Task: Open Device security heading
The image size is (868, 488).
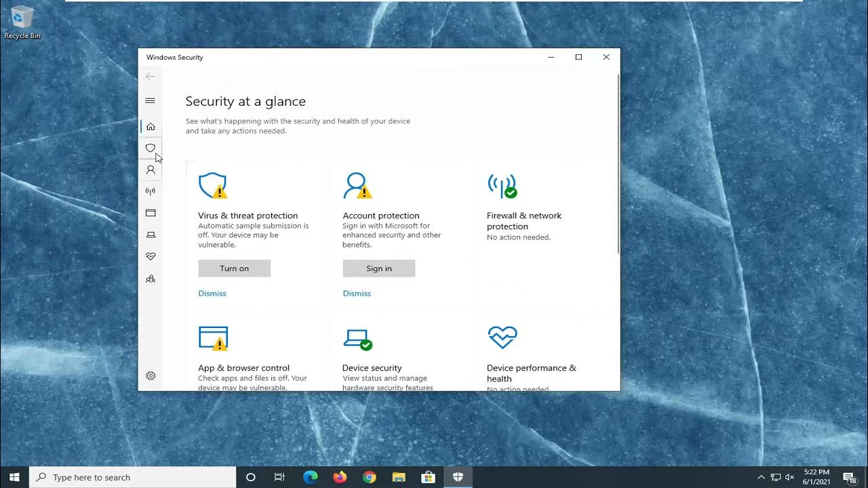Action: (372, 368)
